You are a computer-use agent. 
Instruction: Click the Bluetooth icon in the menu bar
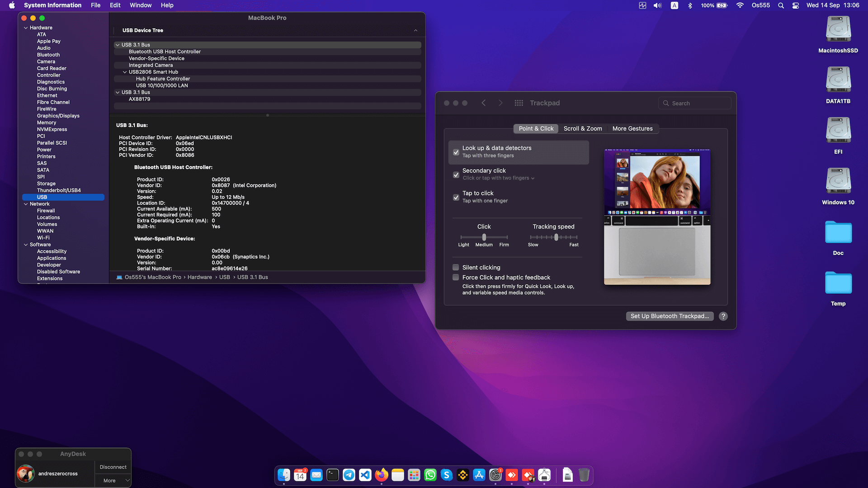tap(690, 5)
